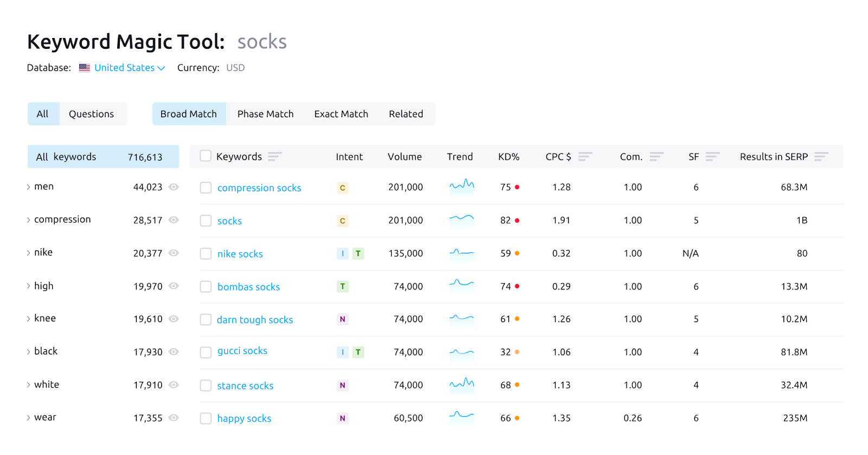Select the All keywords 716,613 row
The height and width of the screenshot is (455, 868).
[x=103, y=157]
